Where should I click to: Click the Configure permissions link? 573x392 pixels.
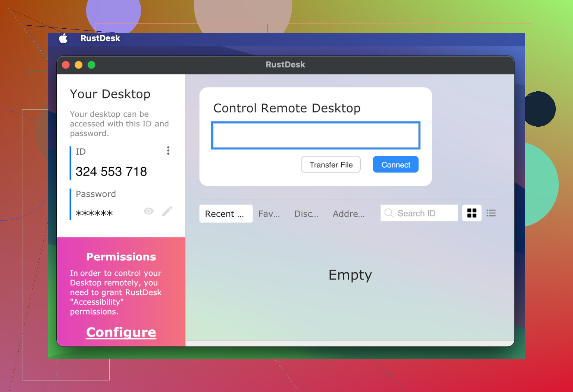click(x=121, y=332)
